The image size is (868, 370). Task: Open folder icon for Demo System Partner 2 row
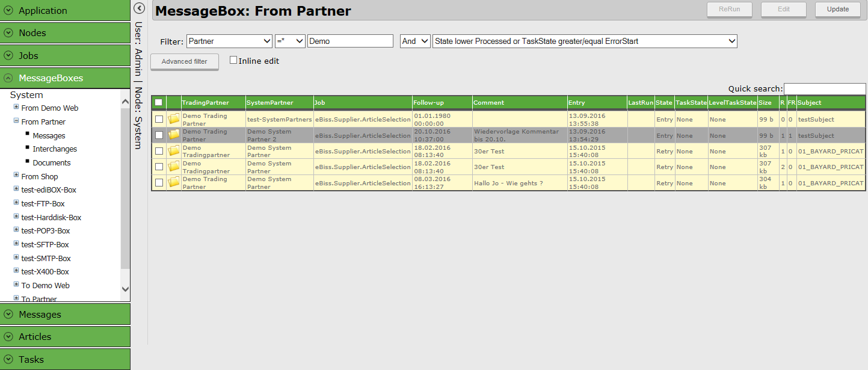(x=174, y=135)
